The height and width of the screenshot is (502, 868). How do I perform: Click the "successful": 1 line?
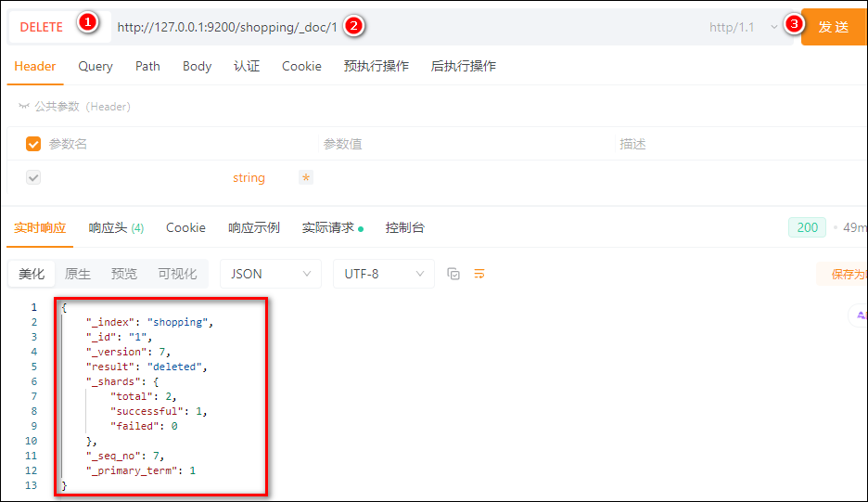coord(159,411)
